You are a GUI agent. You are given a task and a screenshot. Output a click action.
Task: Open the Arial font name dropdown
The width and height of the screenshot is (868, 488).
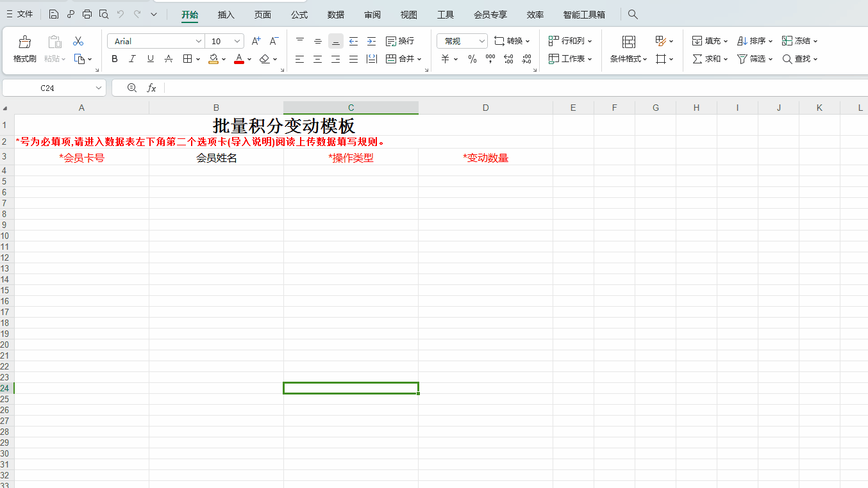(199, 40)
